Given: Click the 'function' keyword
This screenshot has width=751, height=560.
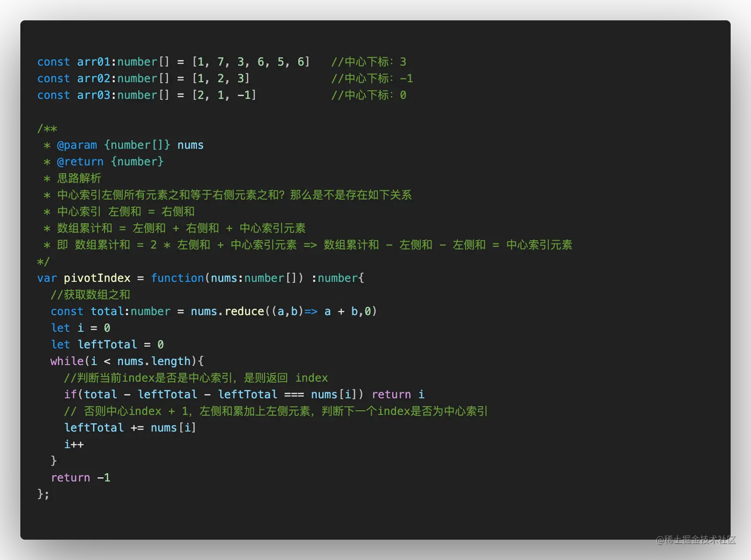Looking at the screenshot, I should pos(177,278).
